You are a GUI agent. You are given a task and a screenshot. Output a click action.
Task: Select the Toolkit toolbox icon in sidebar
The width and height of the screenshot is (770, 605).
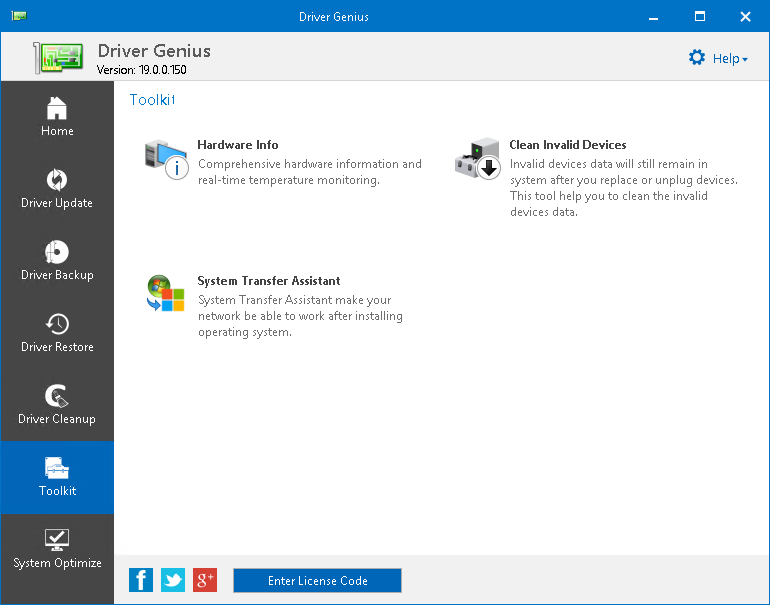[x=57, y=468]
